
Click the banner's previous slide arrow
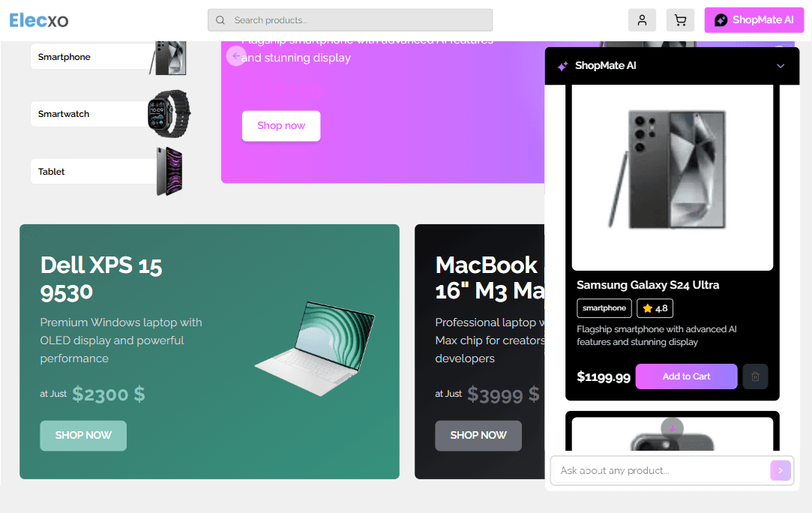point(236,55)
